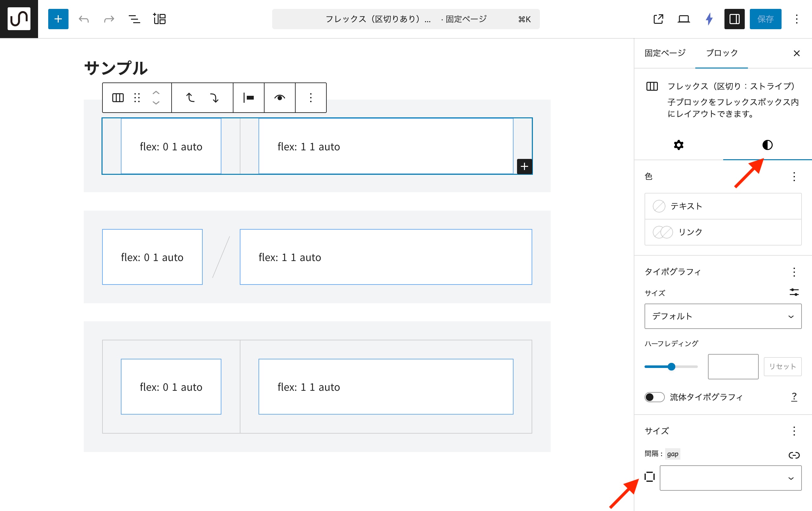This screenshot has width=812, height=511.
Task: Toggle the settings sidebar panel button
Action: (x=734, y=19)
